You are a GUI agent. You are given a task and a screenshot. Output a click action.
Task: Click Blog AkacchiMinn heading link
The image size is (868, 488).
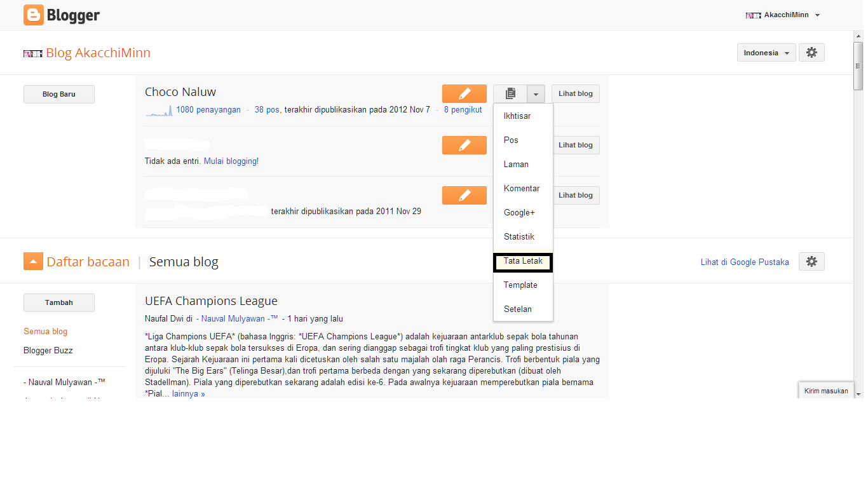click(98, 53)
